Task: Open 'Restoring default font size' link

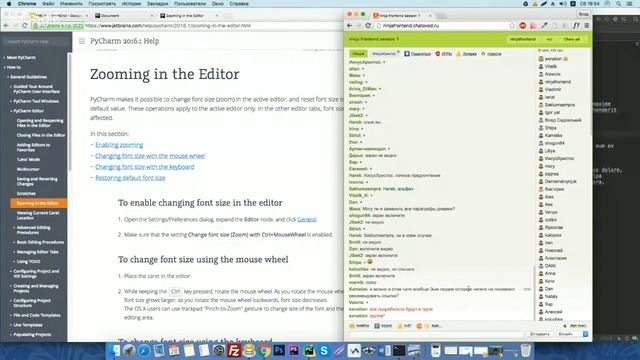Action: [x=130, y=178]
